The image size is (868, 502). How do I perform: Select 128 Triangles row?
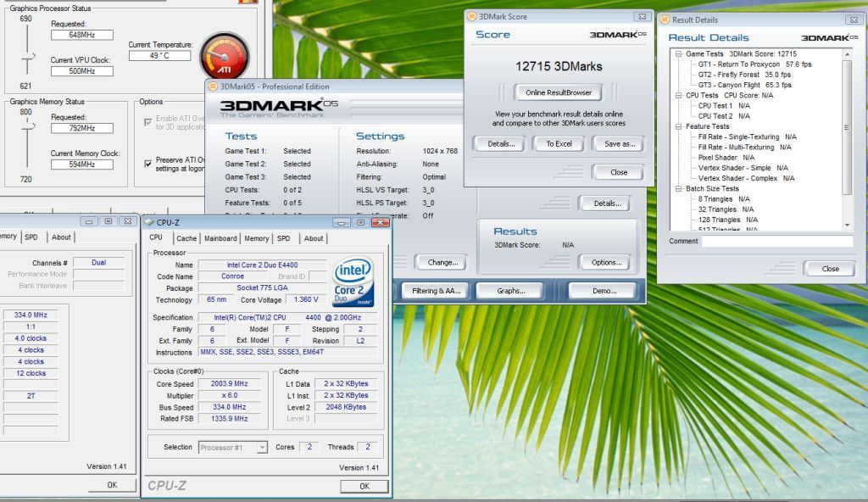(728, 220)
